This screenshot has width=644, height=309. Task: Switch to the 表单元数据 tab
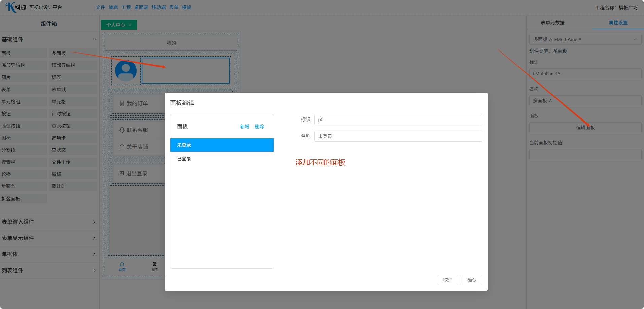click(552, 23)
